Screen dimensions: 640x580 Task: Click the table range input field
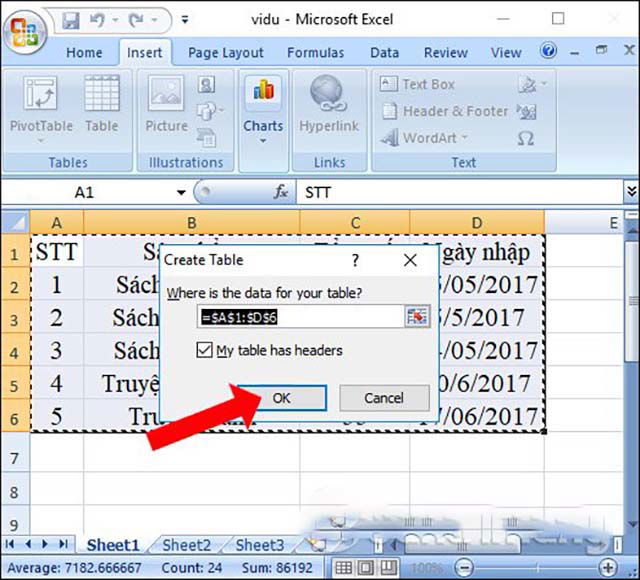[300, 317]
